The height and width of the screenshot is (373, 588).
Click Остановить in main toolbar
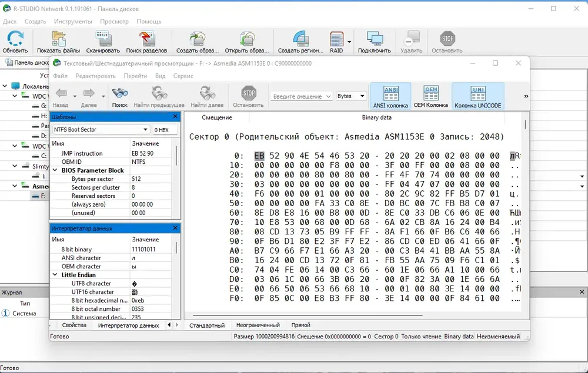[x=447, y=42]
